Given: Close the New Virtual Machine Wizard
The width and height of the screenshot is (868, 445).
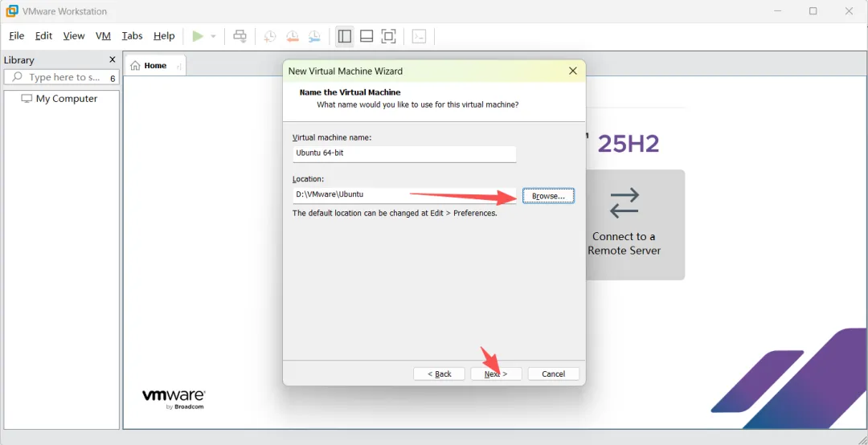Looking at the screenshot, I should (573, 71).
